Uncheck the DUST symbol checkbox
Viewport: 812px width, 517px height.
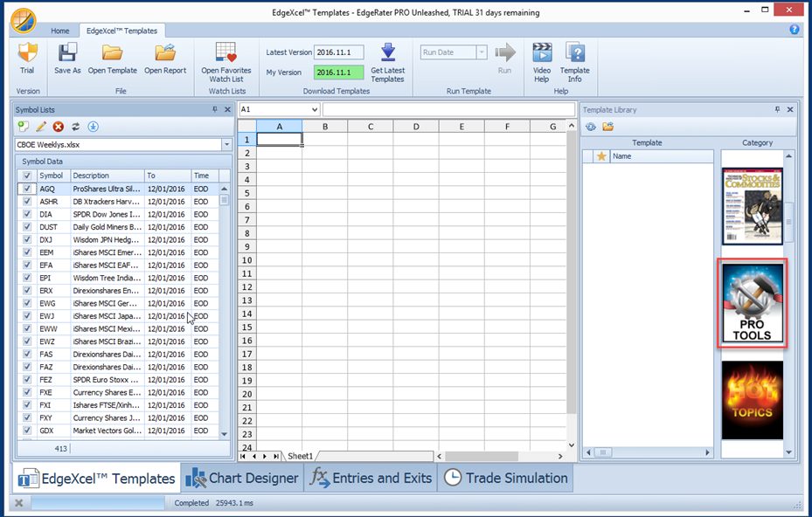click(x=27, y=227)
